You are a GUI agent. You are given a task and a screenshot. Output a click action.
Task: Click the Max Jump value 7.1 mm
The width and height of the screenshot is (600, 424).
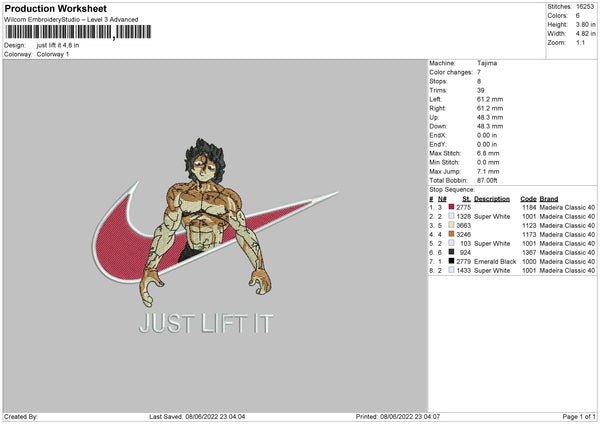click(488, 171)
